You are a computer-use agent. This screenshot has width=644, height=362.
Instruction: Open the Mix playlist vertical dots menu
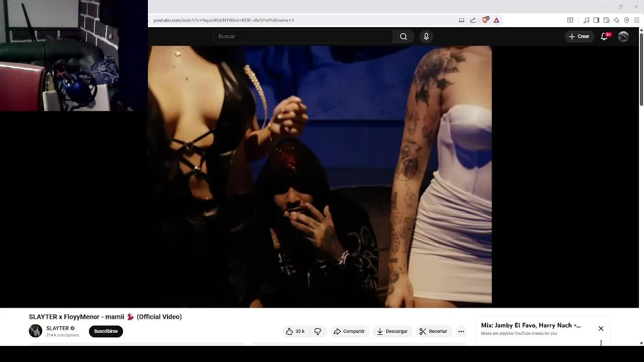click(x=601, y=343)
